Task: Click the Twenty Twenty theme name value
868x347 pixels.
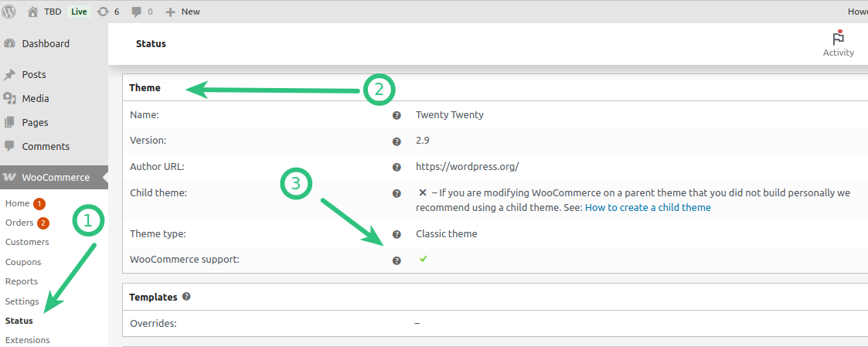Action: pos(450,115)
